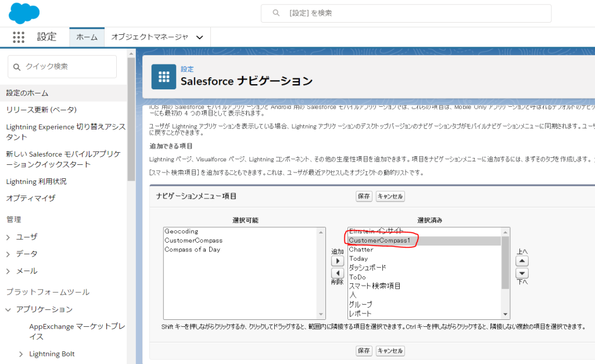Click up arrow of 選択可能 list scrollbar
The width and height of the screenshot is (595, 364).
[x=321, y=232]
